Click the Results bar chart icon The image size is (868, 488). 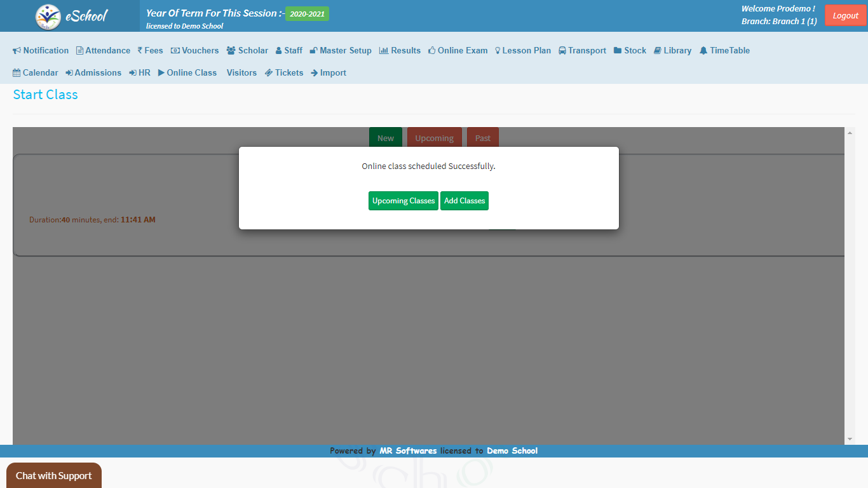384,51
